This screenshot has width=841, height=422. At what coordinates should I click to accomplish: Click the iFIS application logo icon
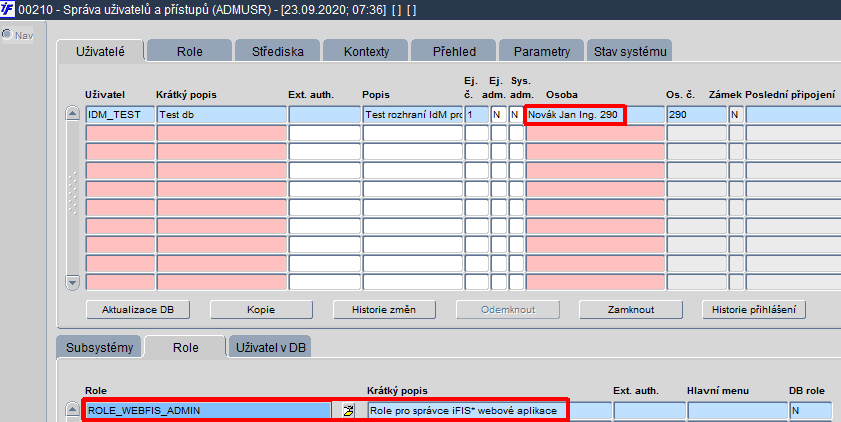pyautogui.click(x=8, y=9)
